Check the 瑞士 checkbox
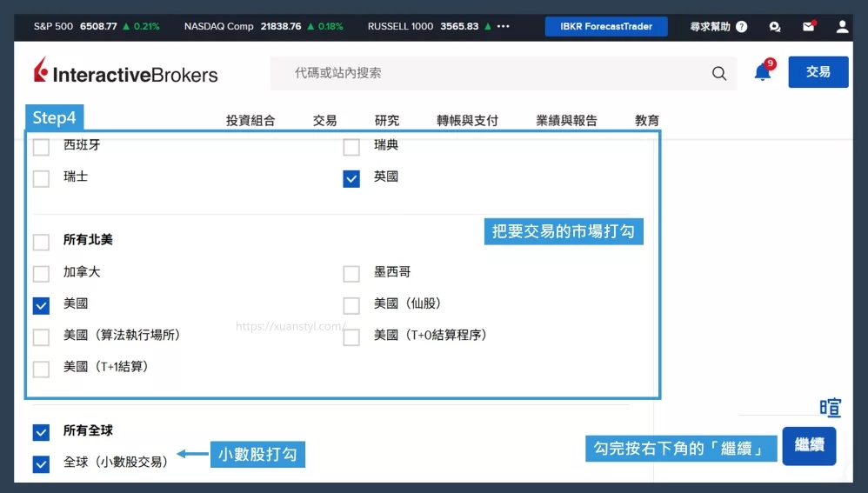 pos(41,179)
